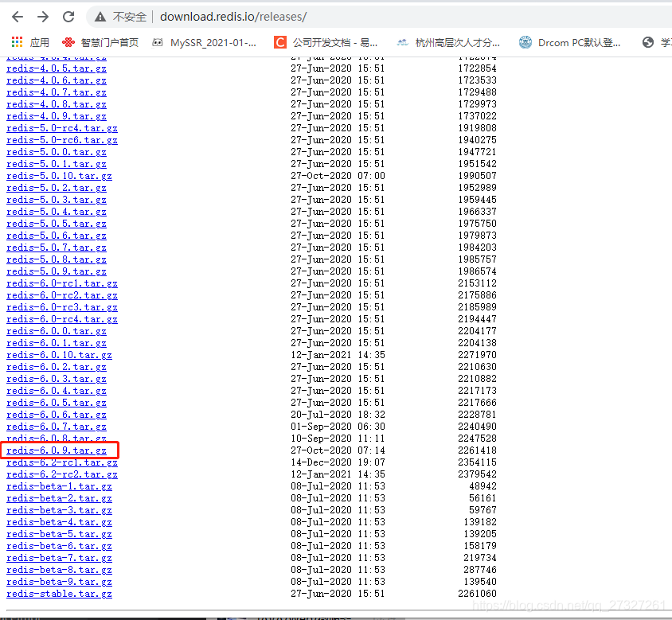This screenshot has width=672, height=620.
Task: Download redis-5.0.1.tar.gz
Action: 57,164
